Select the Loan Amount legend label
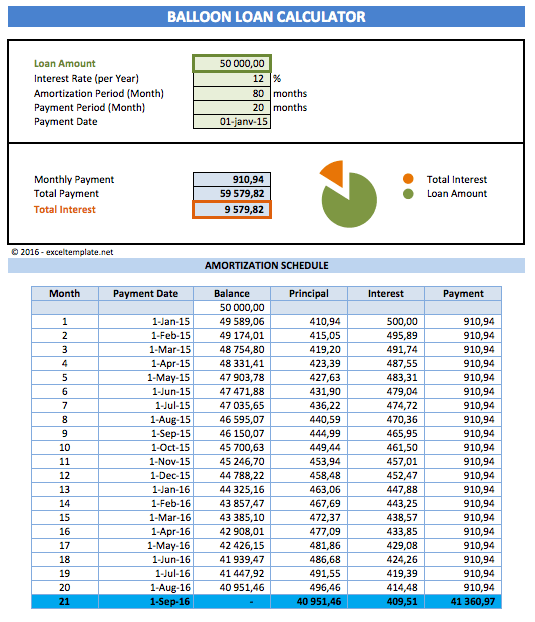Viewport: 535px width, 622px height. tap(457, 194)
